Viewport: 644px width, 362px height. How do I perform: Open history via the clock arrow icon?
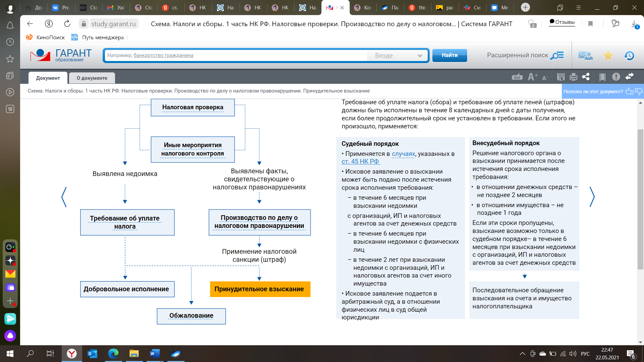point(629,56)
